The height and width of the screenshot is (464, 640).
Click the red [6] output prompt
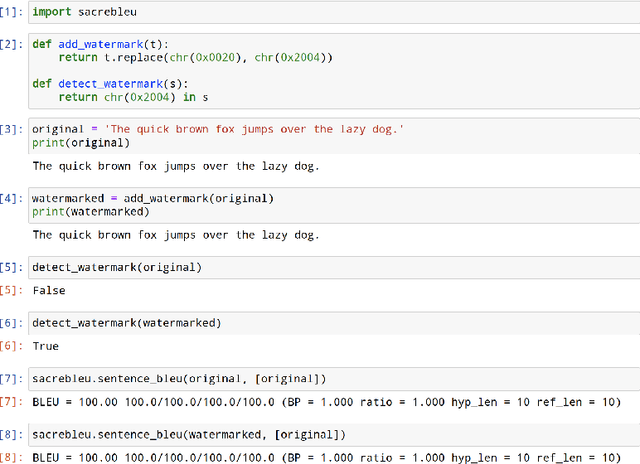[x=10, y=346]
